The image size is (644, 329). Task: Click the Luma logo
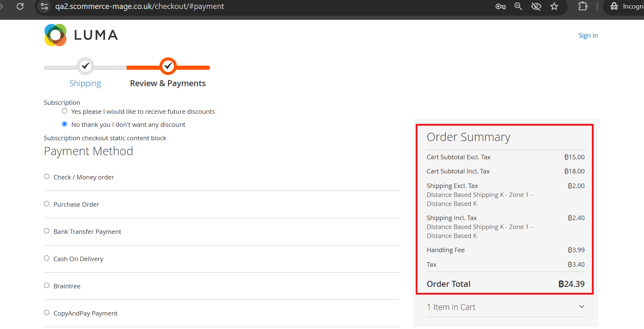pos(81,35)
